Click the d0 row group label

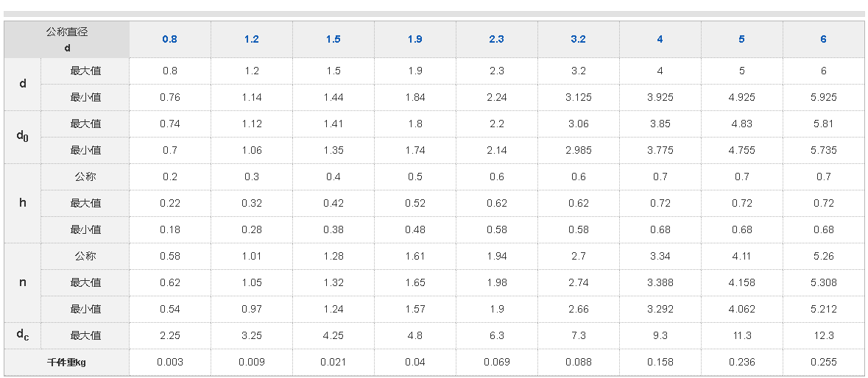pos(23,137)
